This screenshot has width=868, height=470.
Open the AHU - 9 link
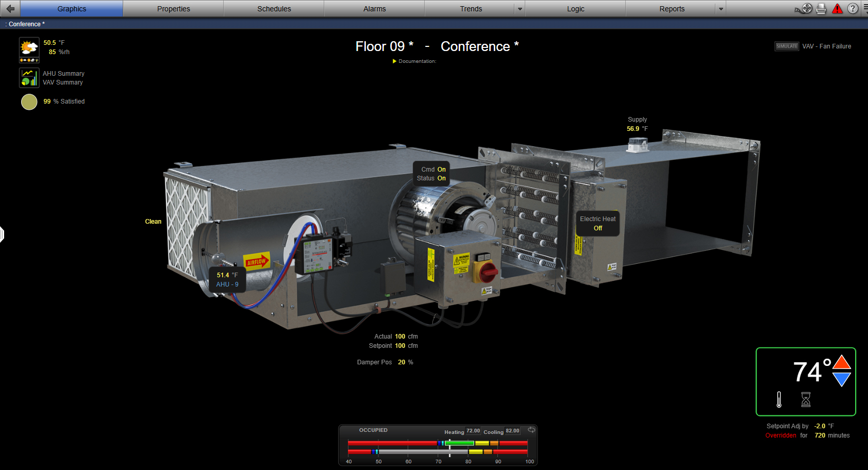(x=227, y=284)
